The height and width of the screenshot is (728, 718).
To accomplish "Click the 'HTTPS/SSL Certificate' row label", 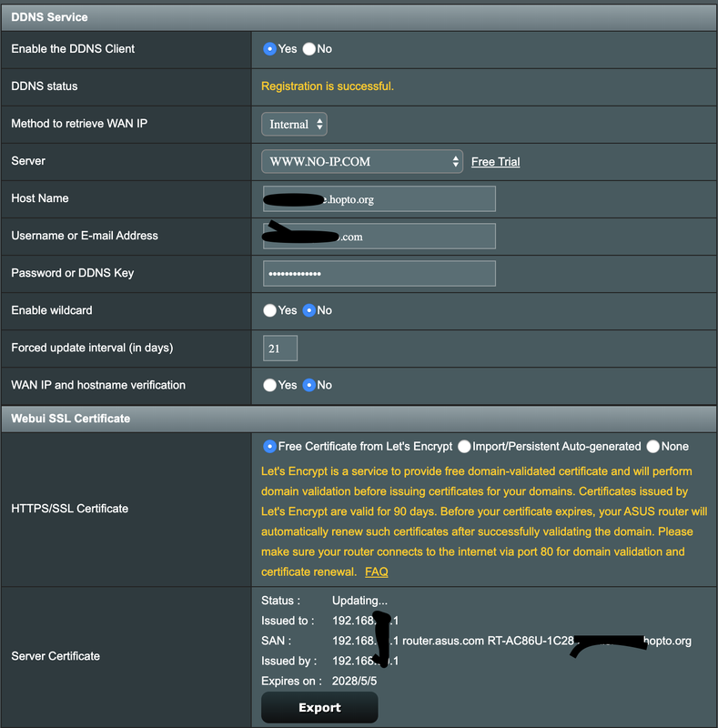I will (x=70, y=509).
